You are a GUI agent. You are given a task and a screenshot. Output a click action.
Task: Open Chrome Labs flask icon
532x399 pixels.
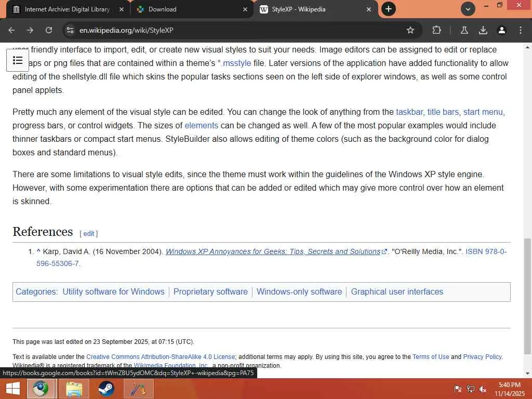tap(464, 30)
